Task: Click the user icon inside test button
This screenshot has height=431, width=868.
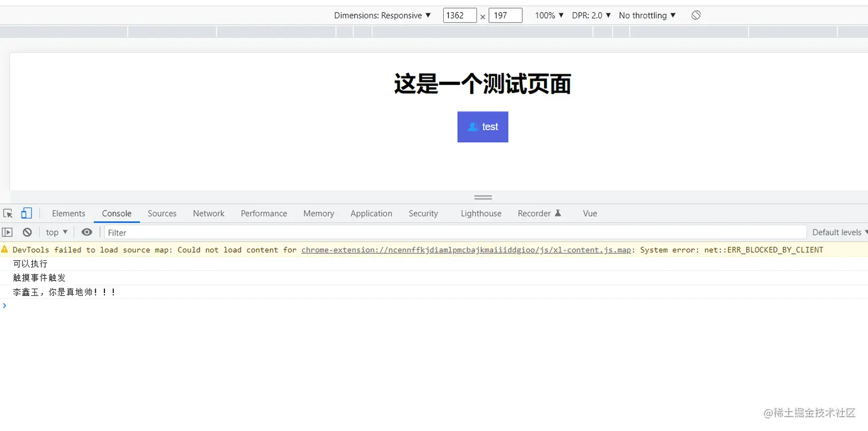Action: (x=472, y=126)
